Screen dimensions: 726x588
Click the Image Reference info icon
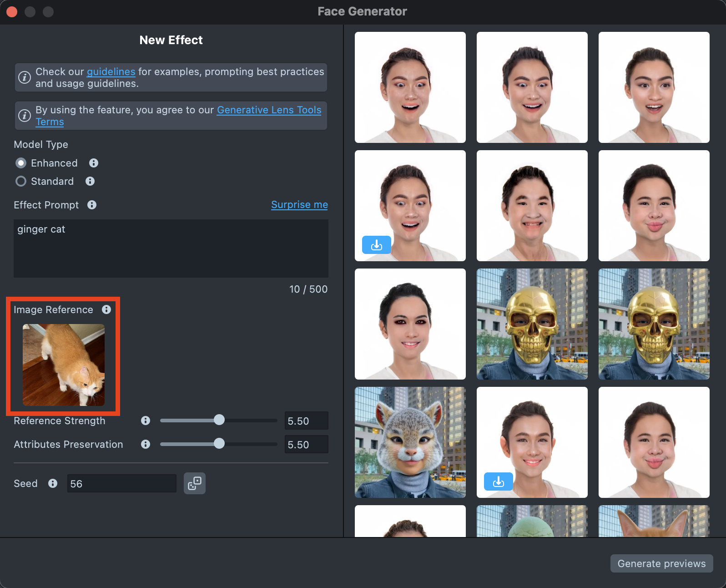[x=106, y=309]
